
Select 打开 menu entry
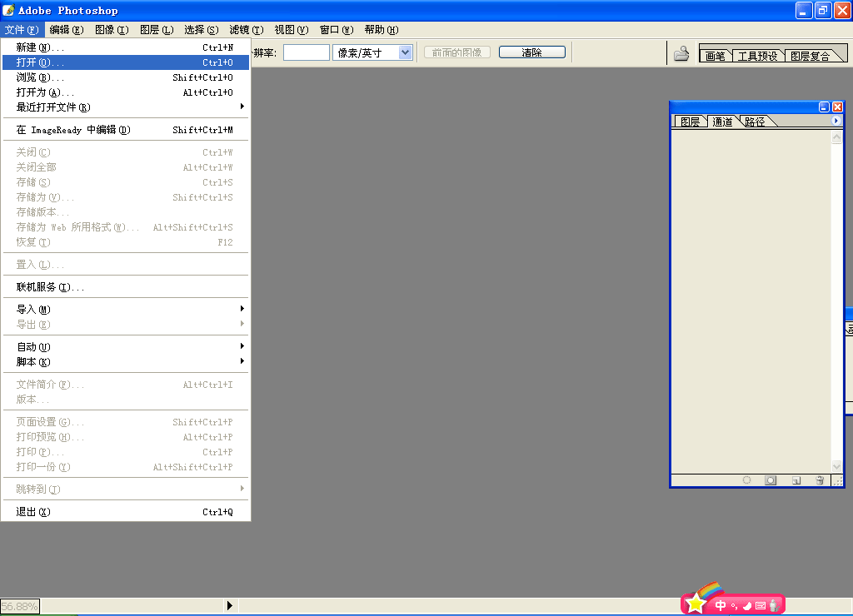click(x=126, y=62)
